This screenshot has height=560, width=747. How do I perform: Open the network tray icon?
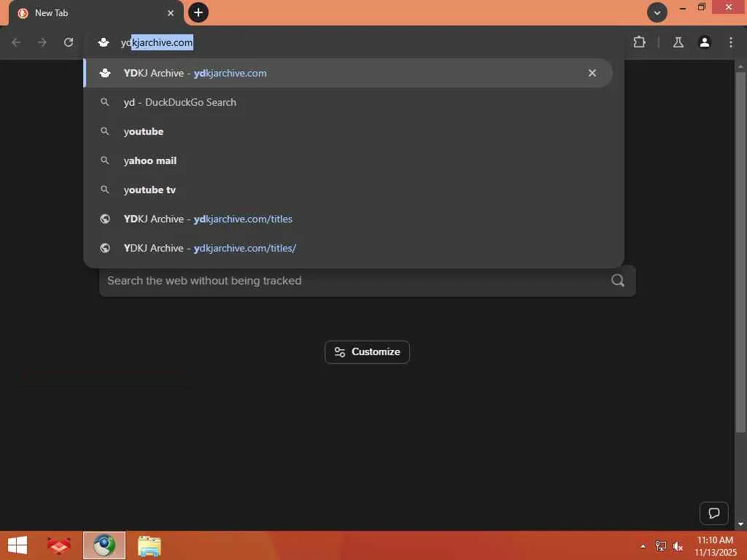660,546
